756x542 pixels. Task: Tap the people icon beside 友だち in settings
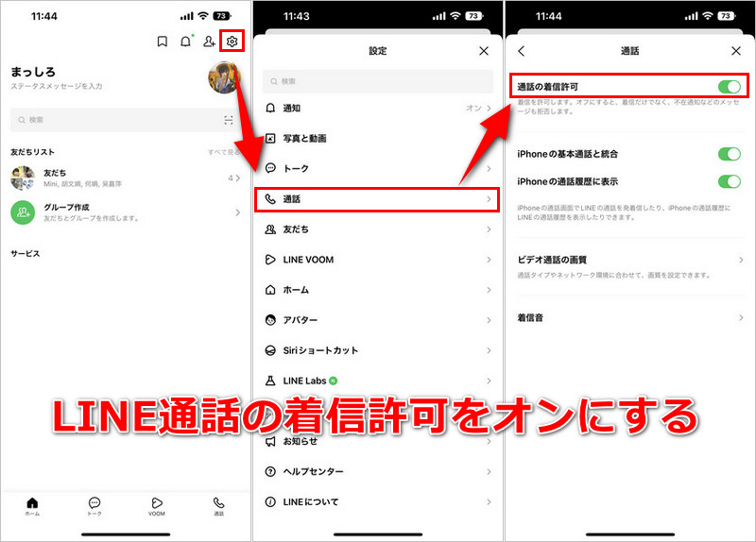pyautogui.click(x=270, y=229)
